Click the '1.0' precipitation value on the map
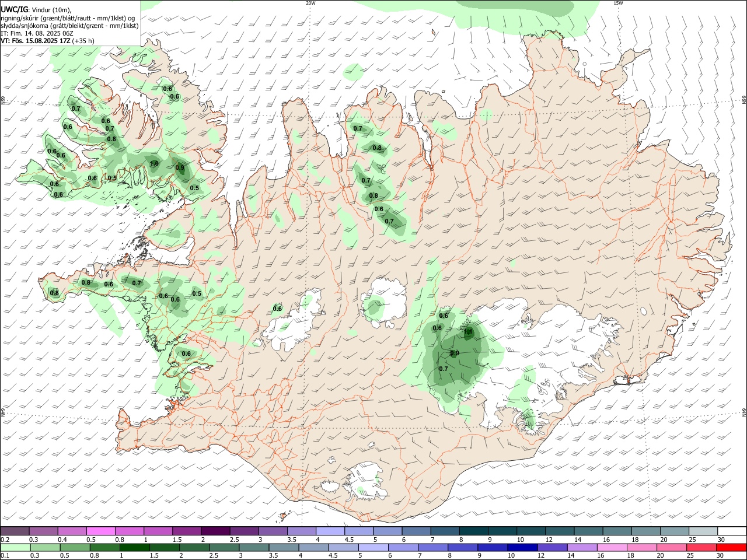747x560 pixels. 154,164
